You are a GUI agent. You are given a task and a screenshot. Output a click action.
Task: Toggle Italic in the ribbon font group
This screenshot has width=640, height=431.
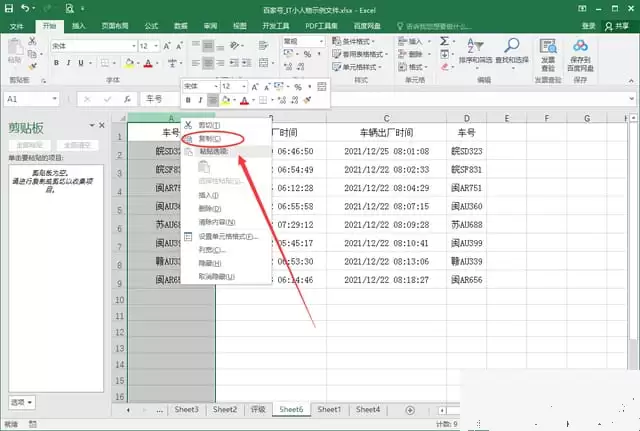(x=69, y=62)
